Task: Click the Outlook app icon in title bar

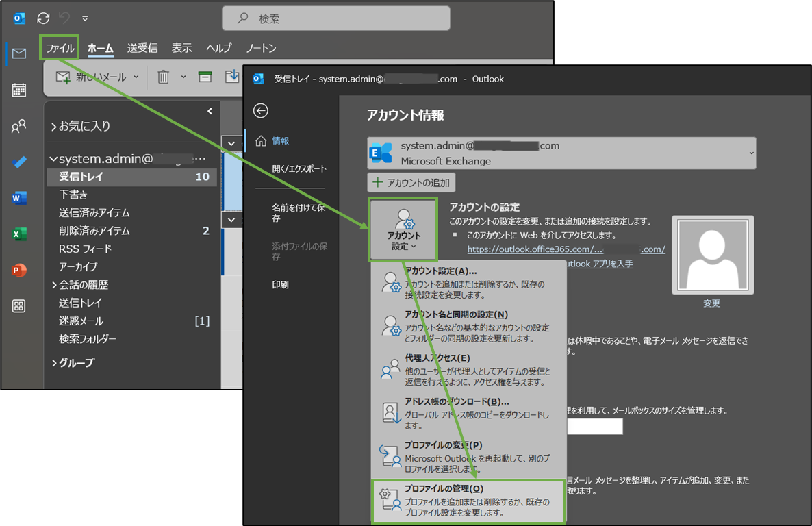Action: click(x=19, y=18)
